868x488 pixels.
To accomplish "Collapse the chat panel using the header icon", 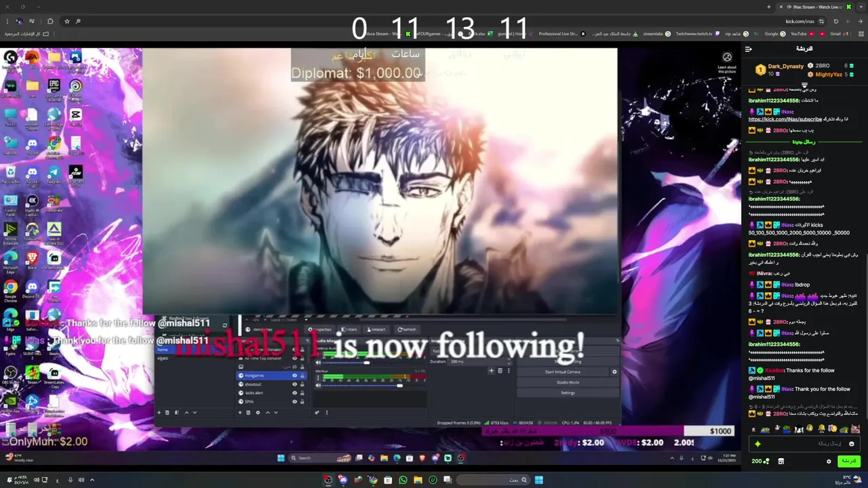I will [749, 49].
